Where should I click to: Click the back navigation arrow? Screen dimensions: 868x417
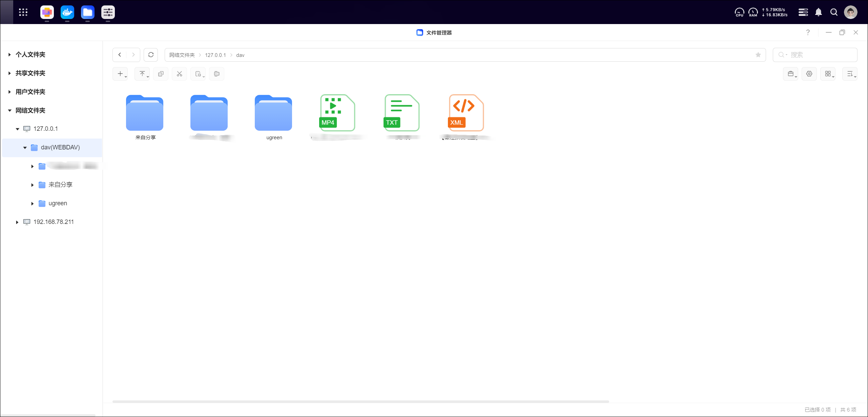pyautogui.click(x=120, y=55)
